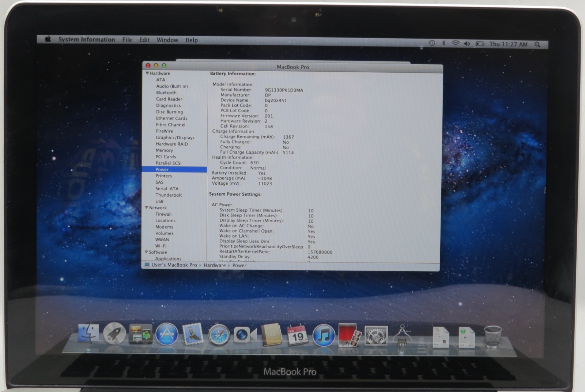Select Parallel SCSI in sidebar
This screenshot has height=392, width=585.
tap(169, 163)
